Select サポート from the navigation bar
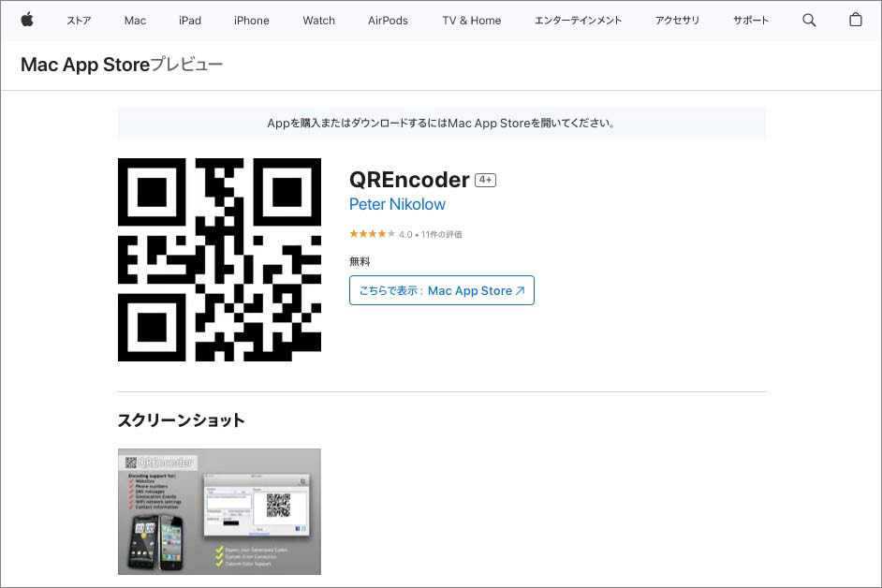The image size is (882, 588). click(750, 20)
